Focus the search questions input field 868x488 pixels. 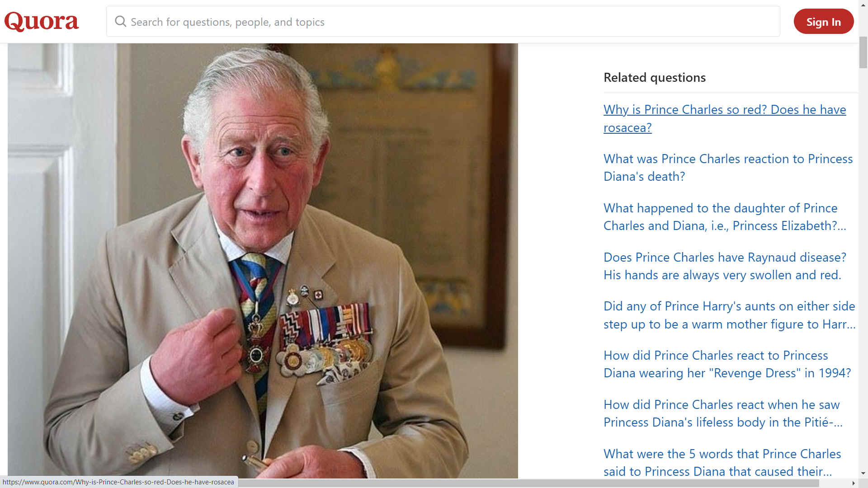443,21
